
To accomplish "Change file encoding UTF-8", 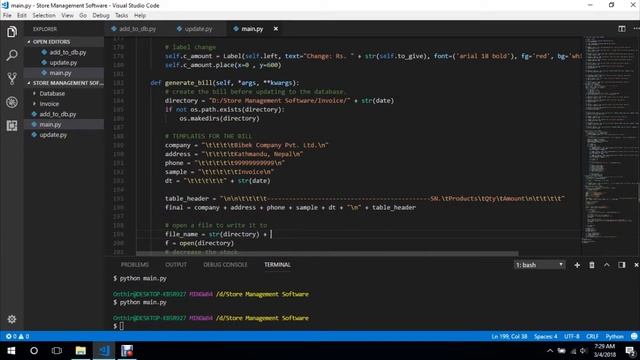I will coord(571,336).
